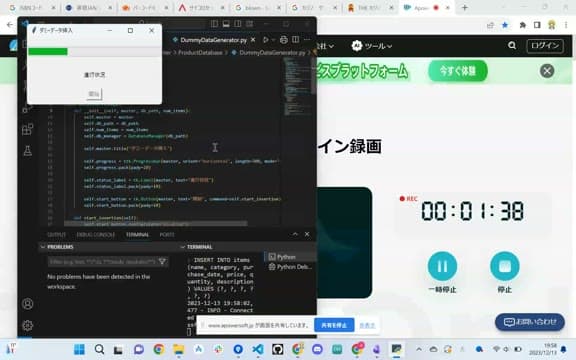Select the Python Deb.. terminal entry
576x360 pixels.
click(x=290, y=267)
